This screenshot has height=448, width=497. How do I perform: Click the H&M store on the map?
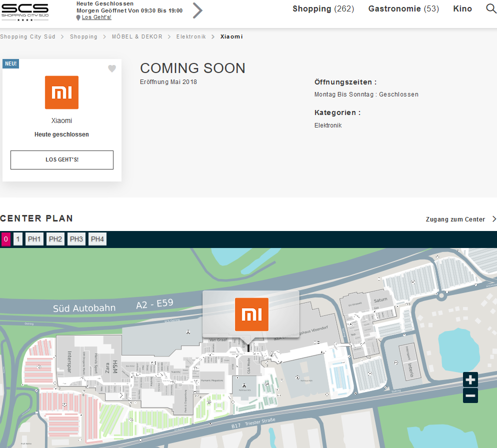[x=115, y=366]
